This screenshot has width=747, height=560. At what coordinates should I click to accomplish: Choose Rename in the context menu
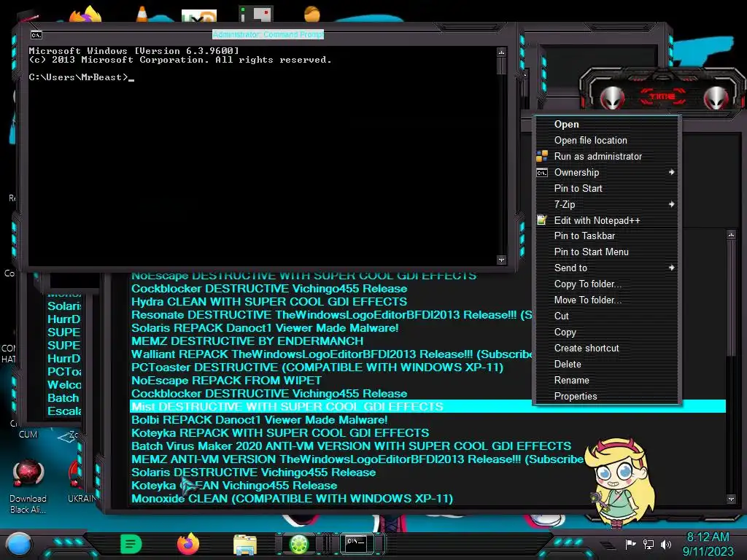[607, 380]
